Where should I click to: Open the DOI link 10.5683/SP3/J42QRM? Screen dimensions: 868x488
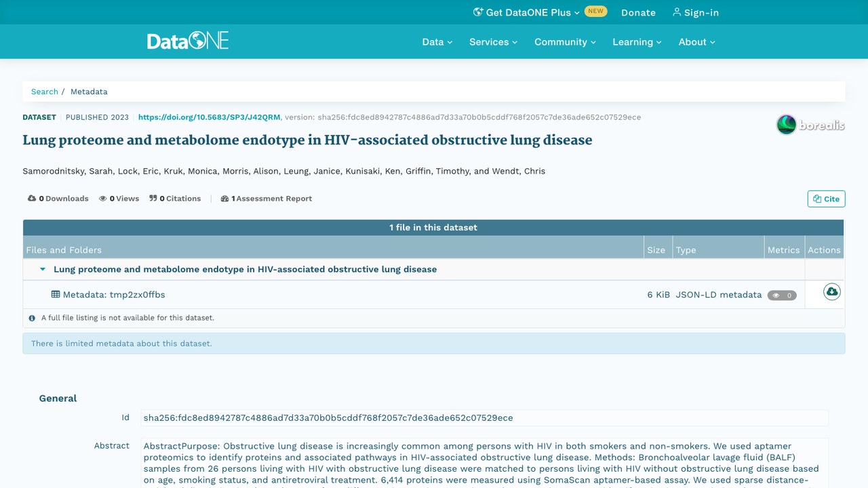(209, 117)
